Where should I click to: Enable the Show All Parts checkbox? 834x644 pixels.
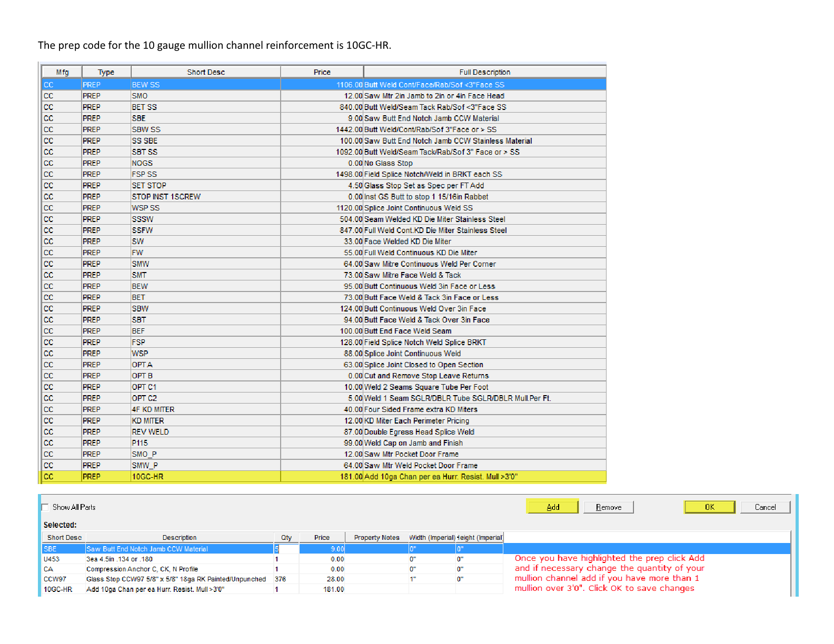[45, 507]
